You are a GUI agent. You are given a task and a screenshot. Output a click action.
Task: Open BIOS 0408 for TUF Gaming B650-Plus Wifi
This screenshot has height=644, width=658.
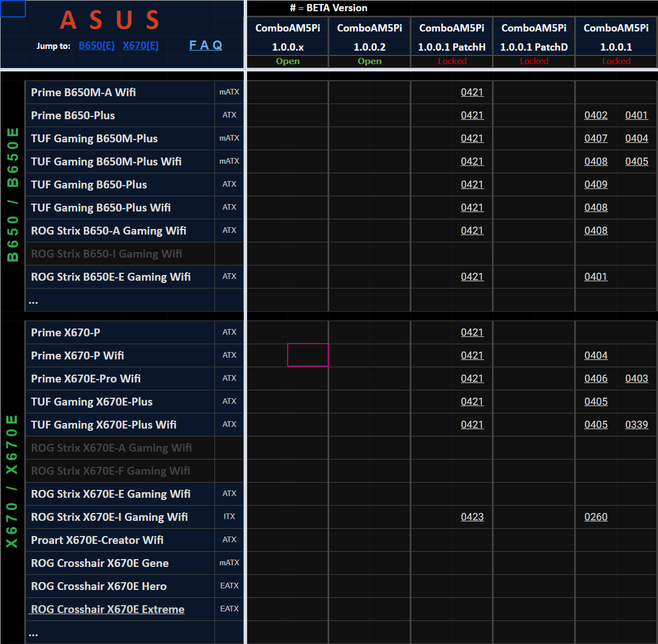(596, 208)
